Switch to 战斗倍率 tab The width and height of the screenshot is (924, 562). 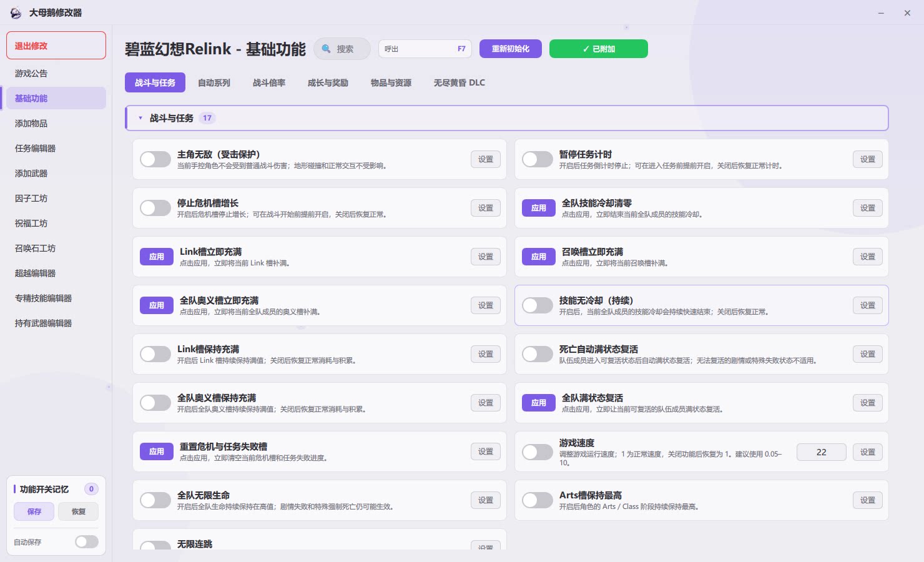pos(269,82)
